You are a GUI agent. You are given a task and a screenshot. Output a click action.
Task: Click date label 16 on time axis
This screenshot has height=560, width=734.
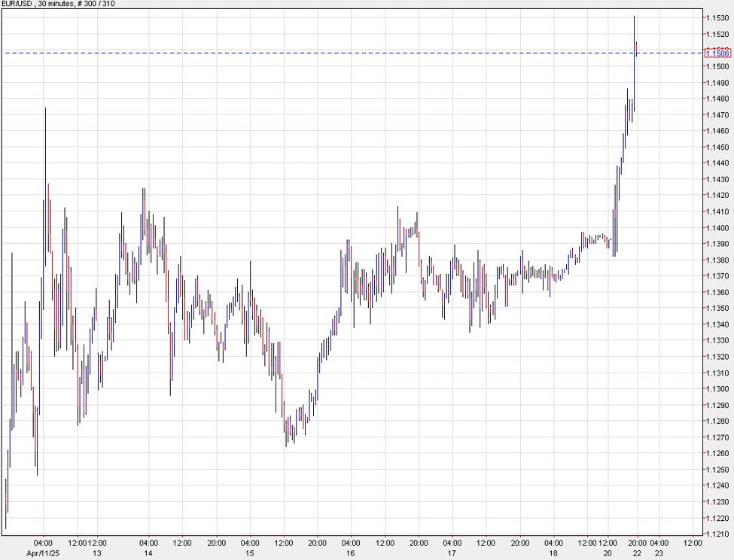[x=351, y=552]
